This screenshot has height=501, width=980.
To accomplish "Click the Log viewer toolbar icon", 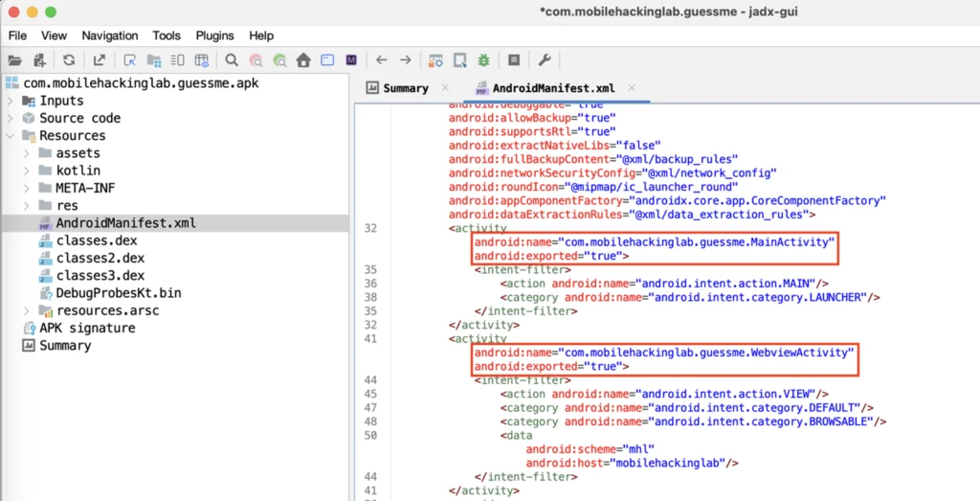I will pyautogui.click(x=514, y=60).
